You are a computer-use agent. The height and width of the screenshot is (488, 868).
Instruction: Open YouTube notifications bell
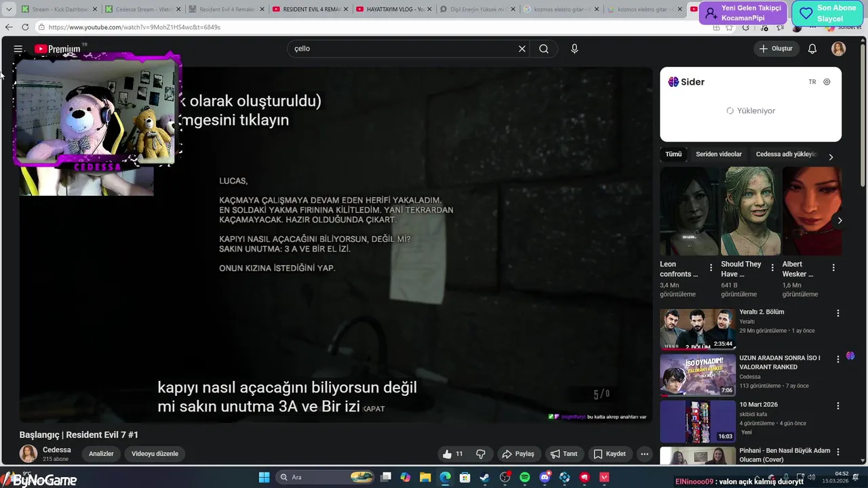(812, 49)
